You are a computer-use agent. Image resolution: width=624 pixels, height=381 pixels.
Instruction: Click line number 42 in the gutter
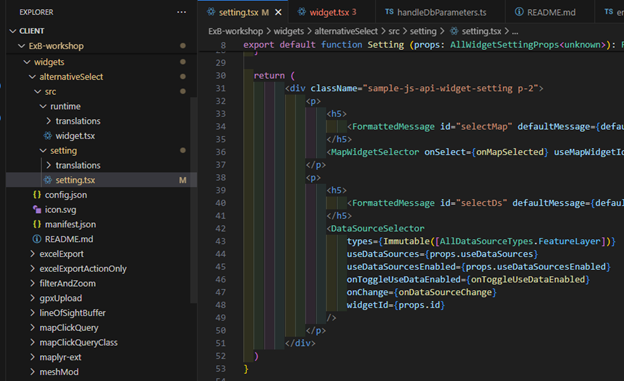(220, 229)
